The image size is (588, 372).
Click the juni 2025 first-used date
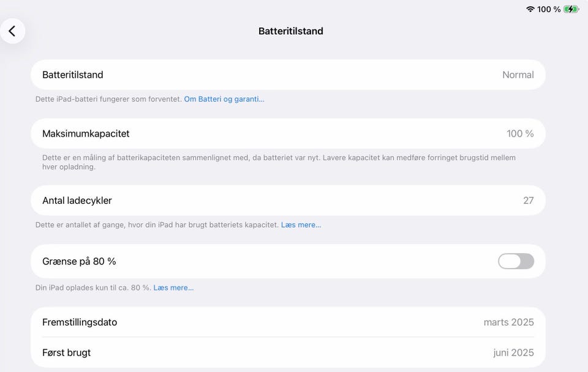513,352
